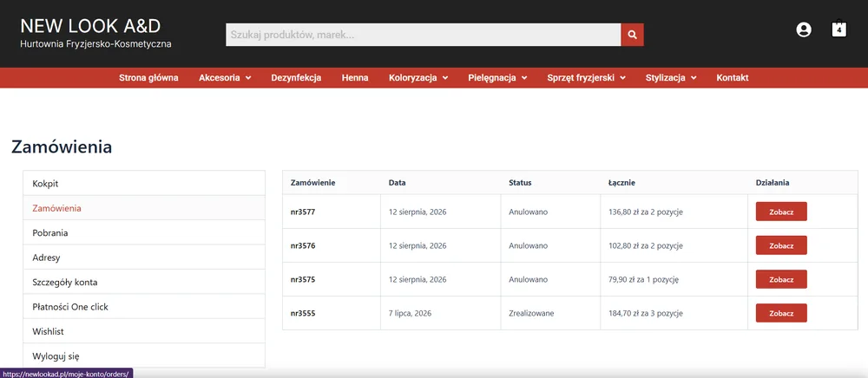
Task: Click Zobacz for order nr3575
Action: coord(781,279)
